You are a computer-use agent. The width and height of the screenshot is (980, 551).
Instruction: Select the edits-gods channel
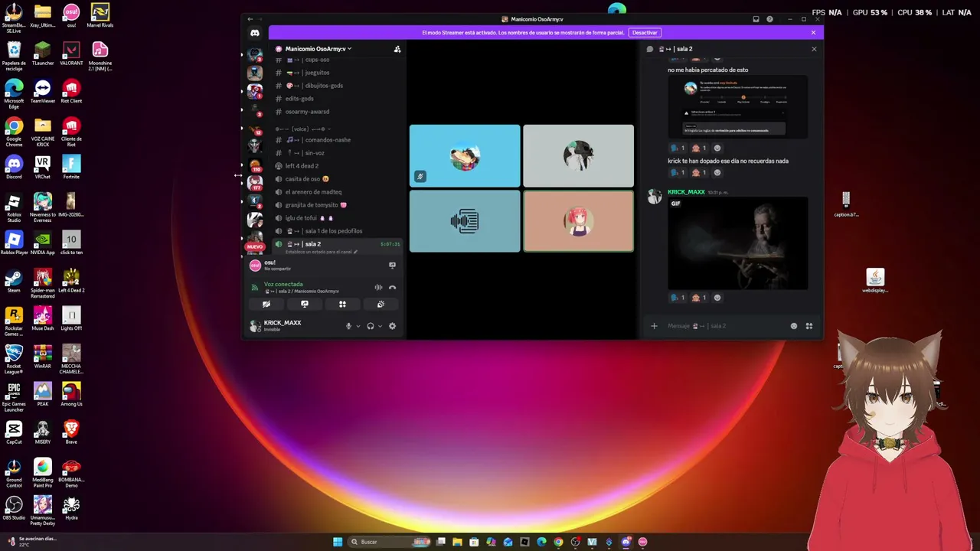click(336, 99)
